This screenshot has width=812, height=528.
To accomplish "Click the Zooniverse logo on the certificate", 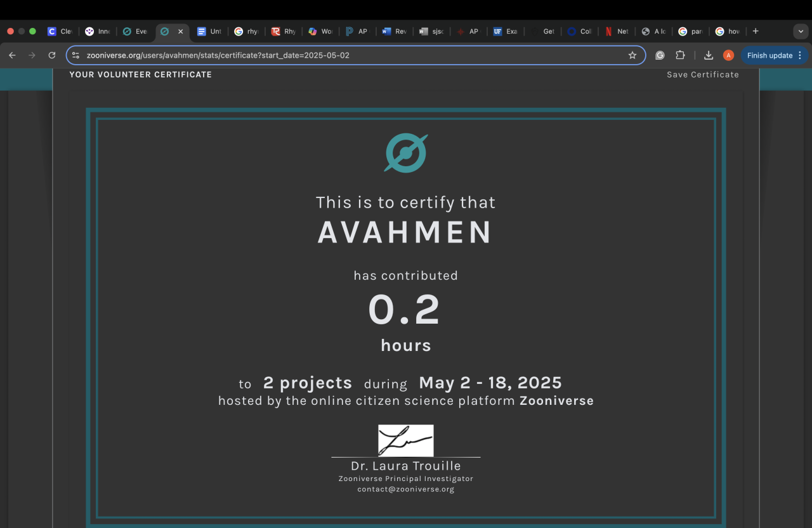I will 406,153.
